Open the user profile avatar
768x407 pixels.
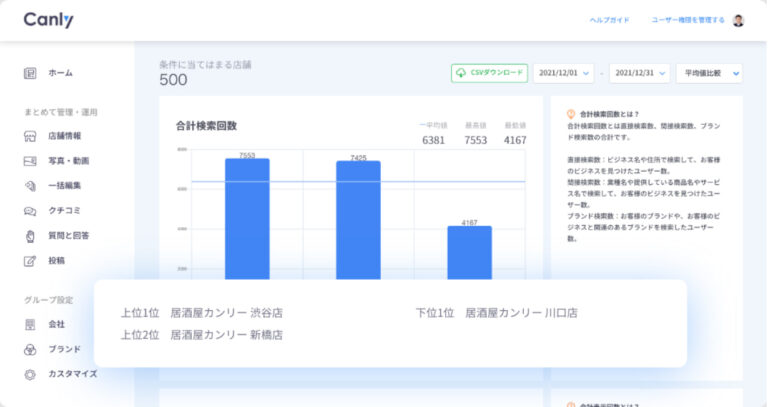(x=738, y=20)
